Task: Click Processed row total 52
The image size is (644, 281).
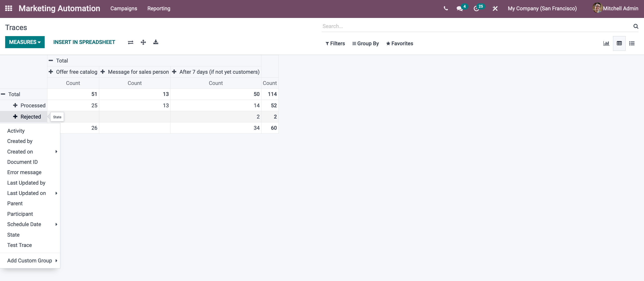Action: 270,106
